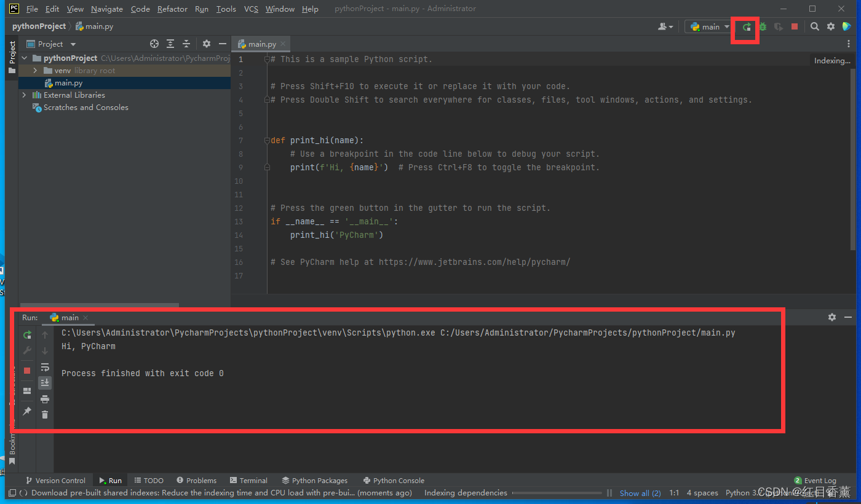Click the Project panel horizontal scrollbar
Viewport: 861px width, 504px height.
click(x=100, y=305)
